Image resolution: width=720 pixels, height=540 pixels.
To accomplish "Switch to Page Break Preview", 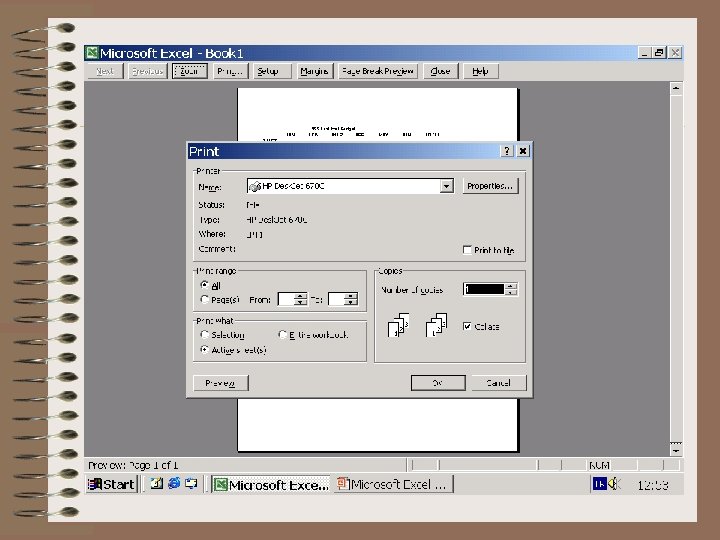I will pyautogui.click(x=378, y=71).
